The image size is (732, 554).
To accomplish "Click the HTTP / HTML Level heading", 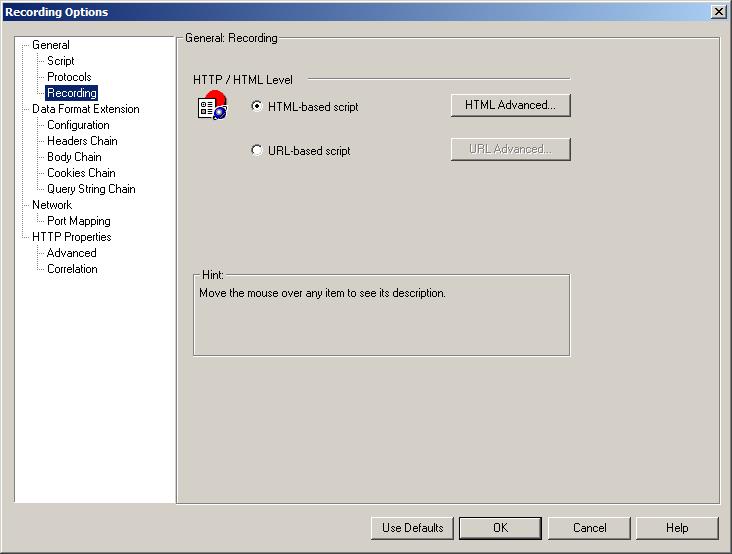I will click(243, 80).
